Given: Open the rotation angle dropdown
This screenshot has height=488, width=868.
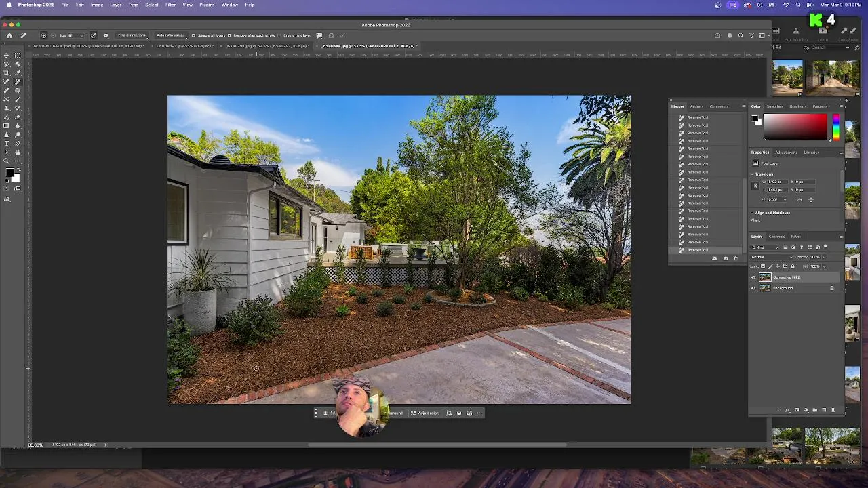Looking at the screenshot, I should point(785,199).
